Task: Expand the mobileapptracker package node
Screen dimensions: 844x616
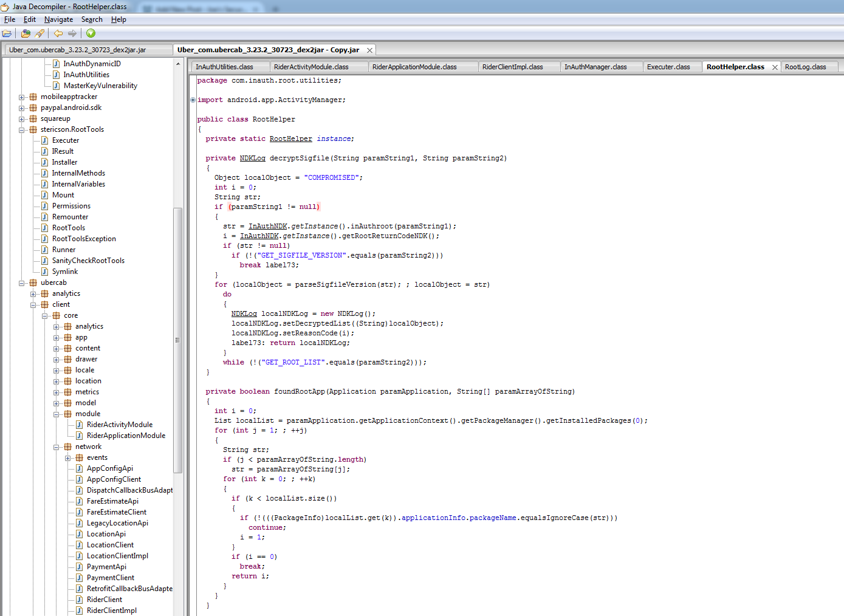Action: tap(22, 97)
